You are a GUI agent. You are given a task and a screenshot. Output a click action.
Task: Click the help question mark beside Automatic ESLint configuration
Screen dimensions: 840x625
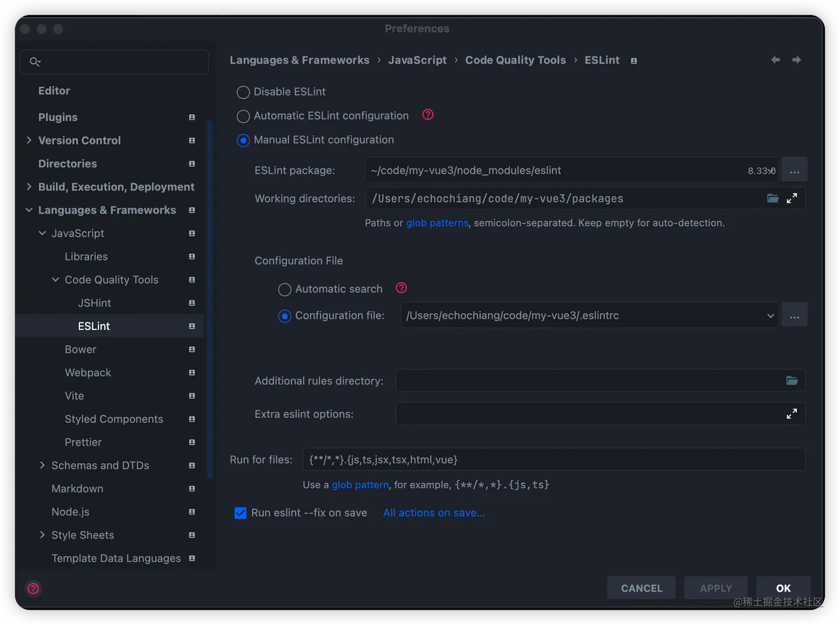coord(428,114)
